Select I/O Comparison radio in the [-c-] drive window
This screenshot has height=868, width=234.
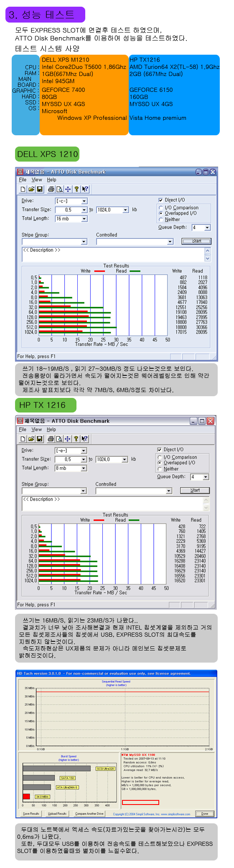pos(161,208)
